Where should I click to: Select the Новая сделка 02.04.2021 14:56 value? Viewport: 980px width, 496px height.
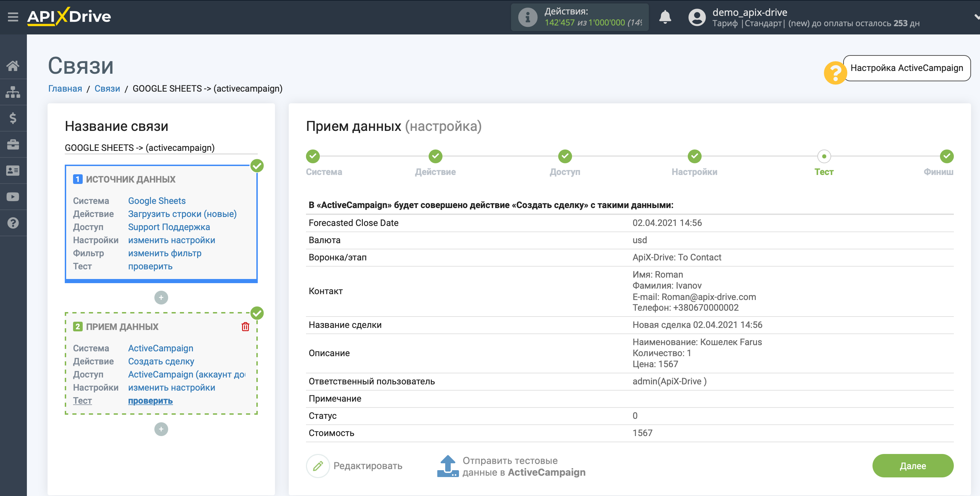pos(697,325)
